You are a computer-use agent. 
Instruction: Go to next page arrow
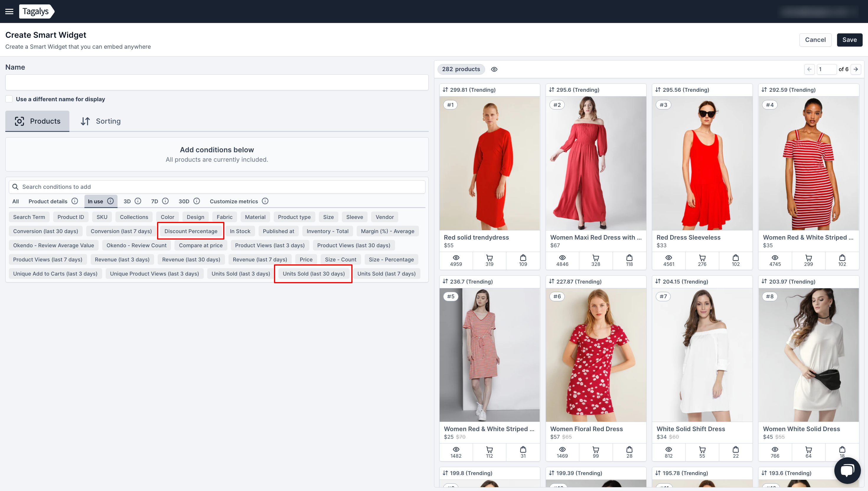(856, 69)
